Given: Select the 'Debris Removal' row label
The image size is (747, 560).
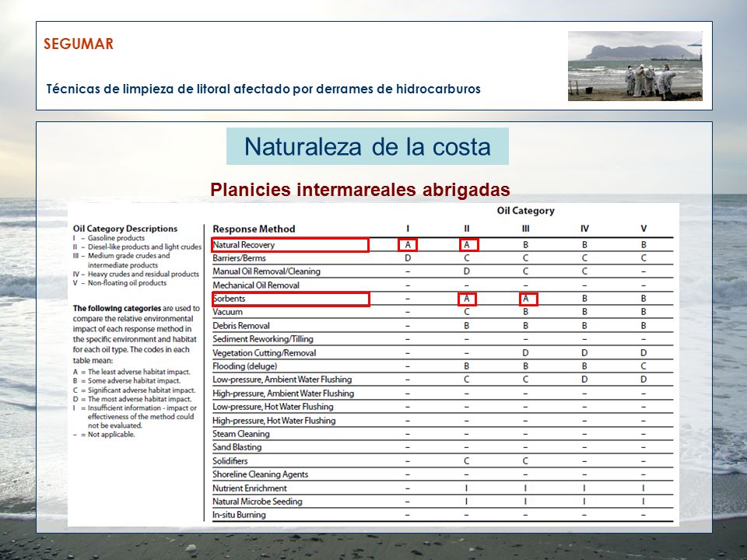Looking at the screenshot, I should 241,326.
